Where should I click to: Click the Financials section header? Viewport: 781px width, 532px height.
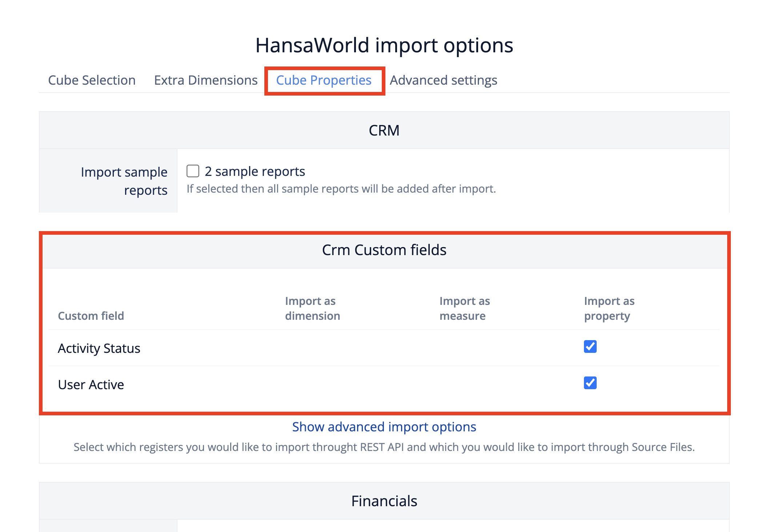pyautogui.click(x=384, y=501)
